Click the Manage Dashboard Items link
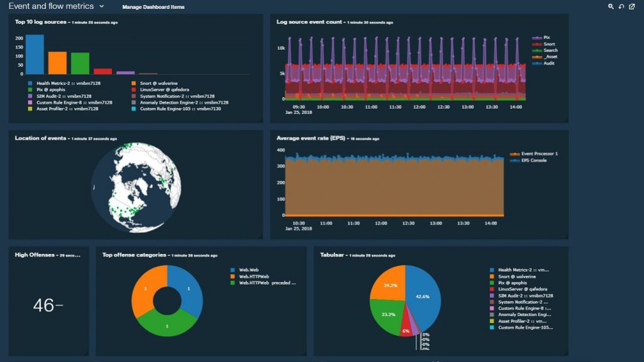The width and height of the screenshot is (644, 362). [x=153, y=7]
